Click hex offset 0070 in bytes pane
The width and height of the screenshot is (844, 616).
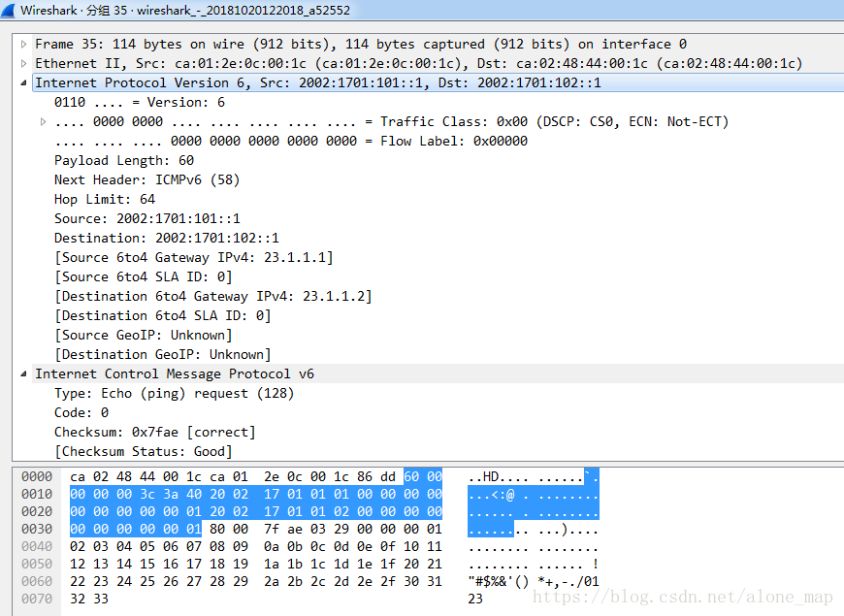tap(37, 599)
